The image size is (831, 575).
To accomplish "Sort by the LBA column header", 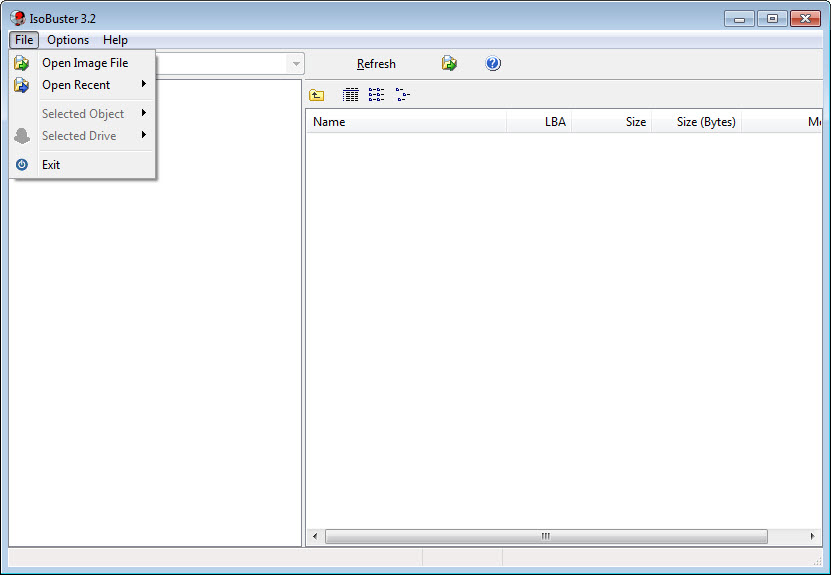I will (539, 122).
